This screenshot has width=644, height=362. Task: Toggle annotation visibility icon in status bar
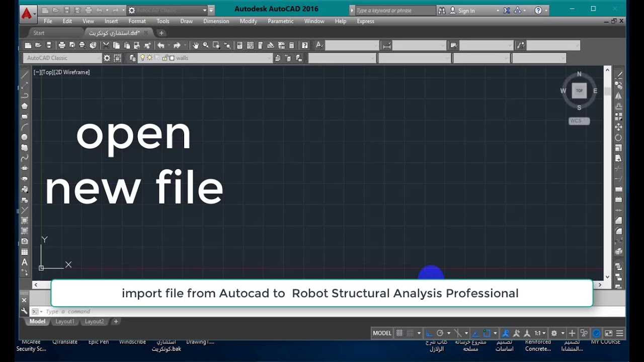(506, 333)
